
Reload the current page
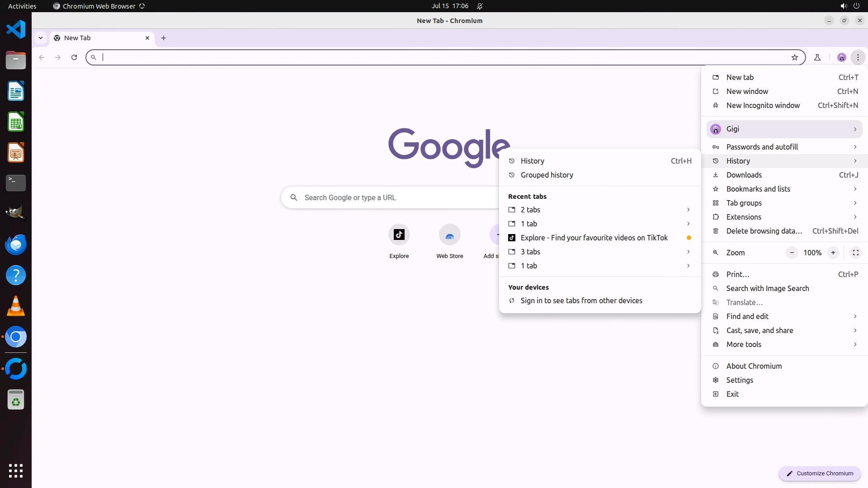74,57
